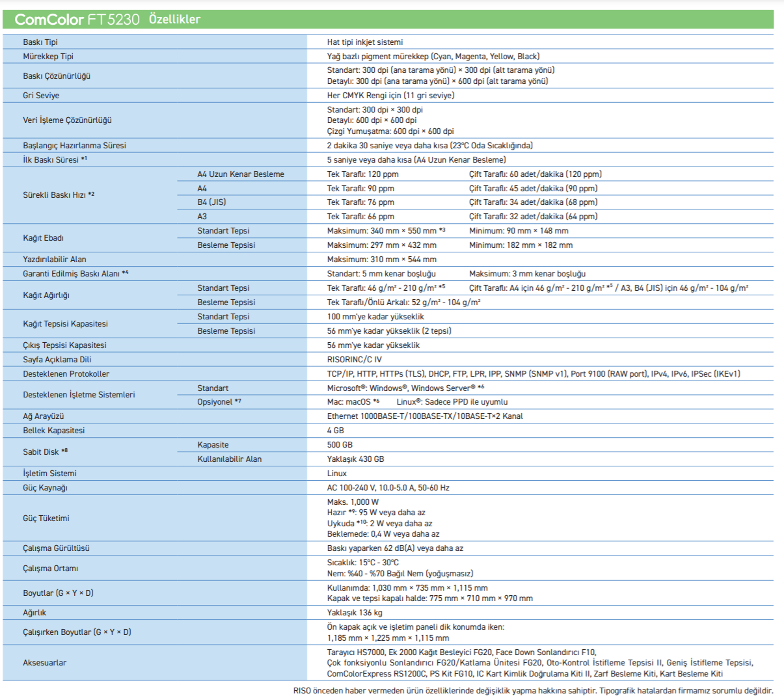Select the RISO disclaimer footnote text

534,691
